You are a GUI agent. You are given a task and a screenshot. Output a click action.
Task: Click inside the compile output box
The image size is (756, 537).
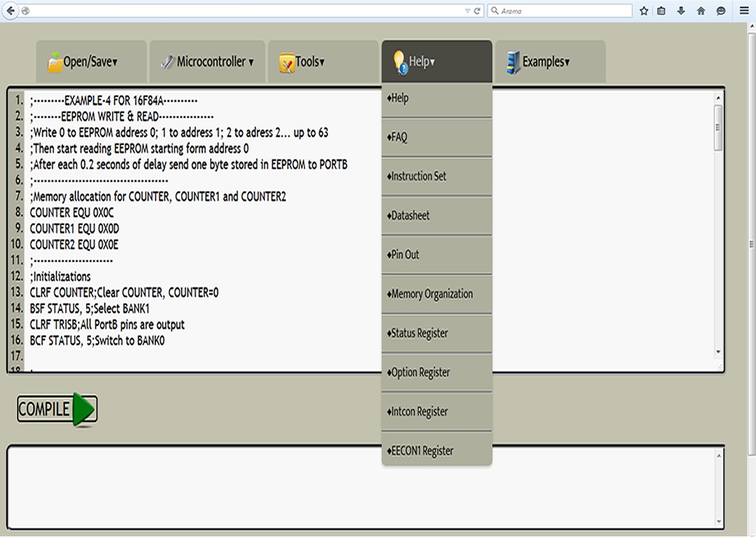(360, 487)
